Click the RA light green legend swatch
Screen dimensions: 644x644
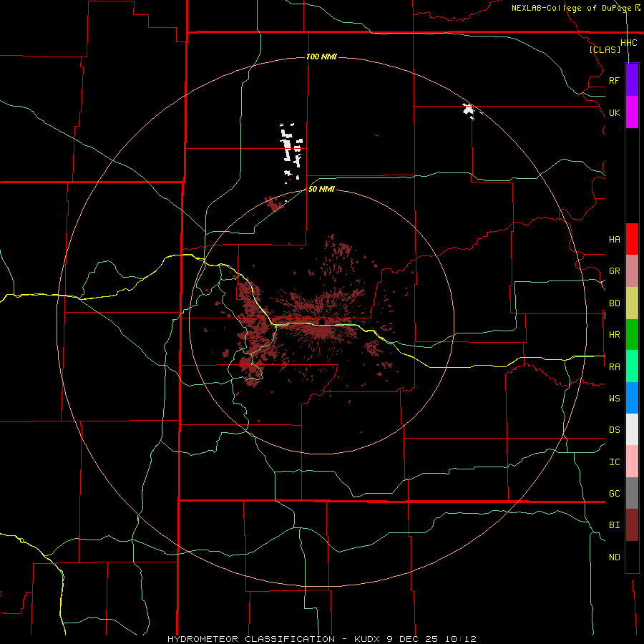point(632,366)
